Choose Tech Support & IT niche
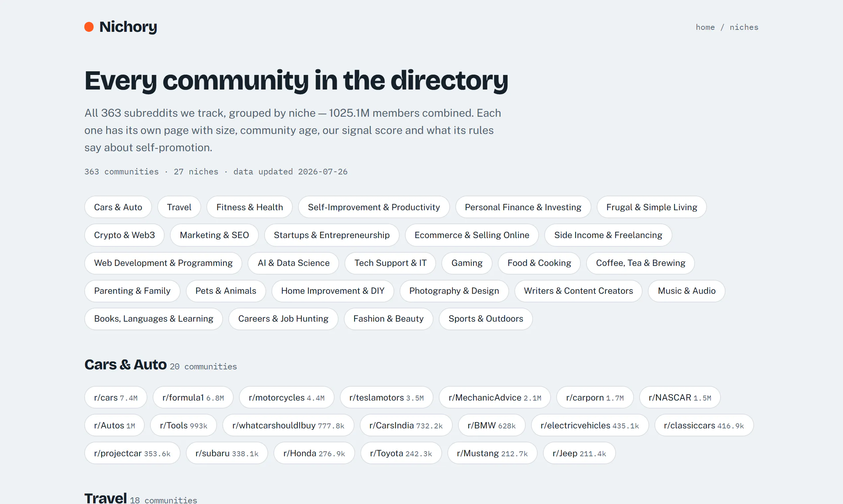This screenshot has height=504, width=843. pos(390,263)
